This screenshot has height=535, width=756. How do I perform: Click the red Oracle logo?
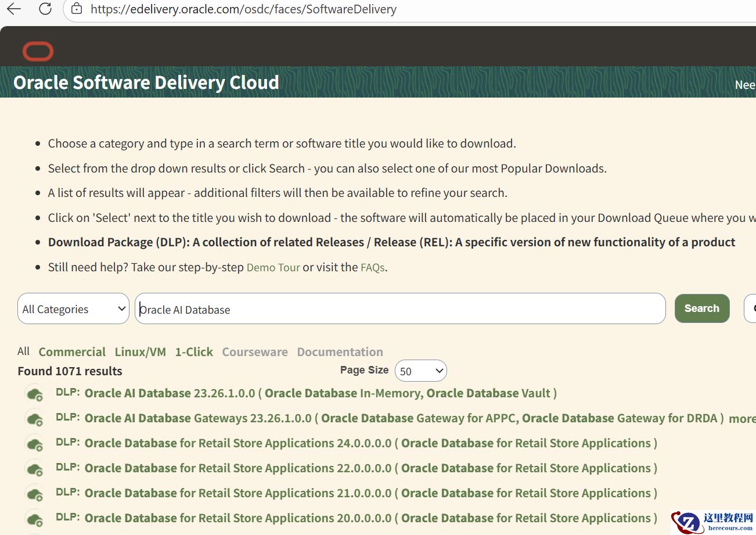[x=38, y=52]
